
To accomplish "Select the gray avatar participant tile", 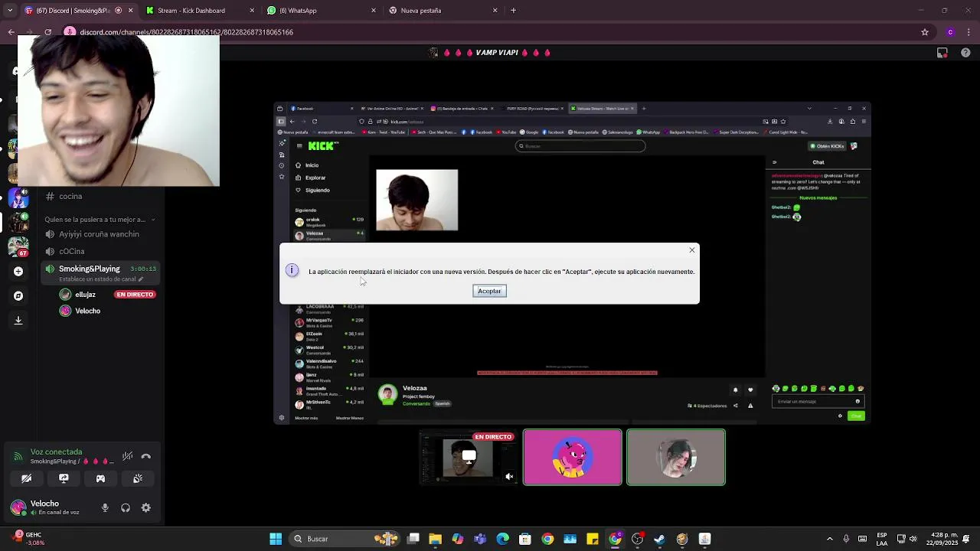I will [x=676, y=457].
